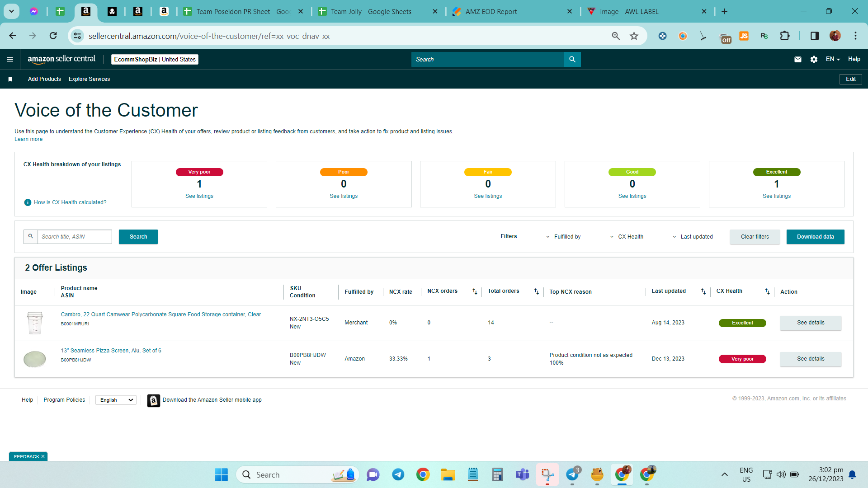
Task: Open the 13" Seamless Pizza Screen link
Action: coord(111,351)
